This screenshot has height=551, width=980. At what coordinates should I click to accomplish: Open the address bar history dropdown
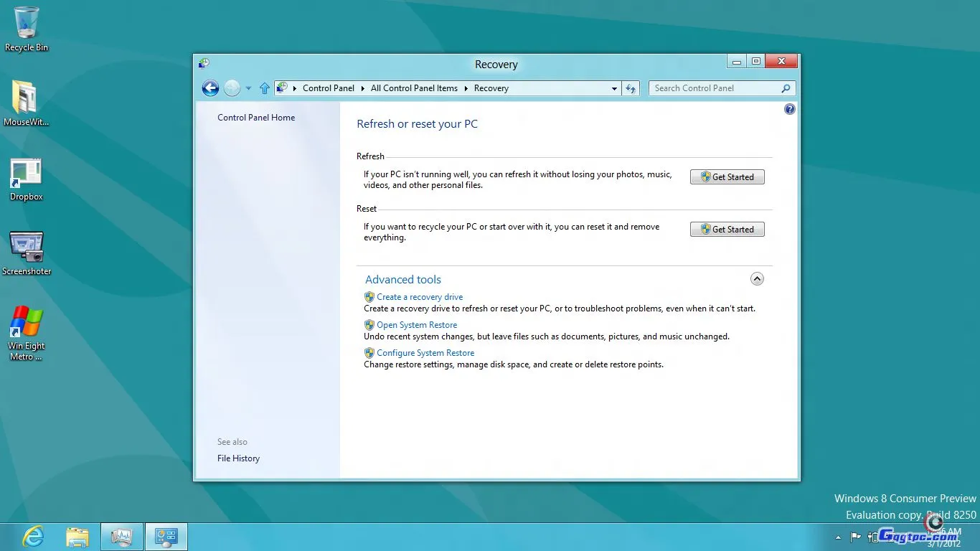614,88
